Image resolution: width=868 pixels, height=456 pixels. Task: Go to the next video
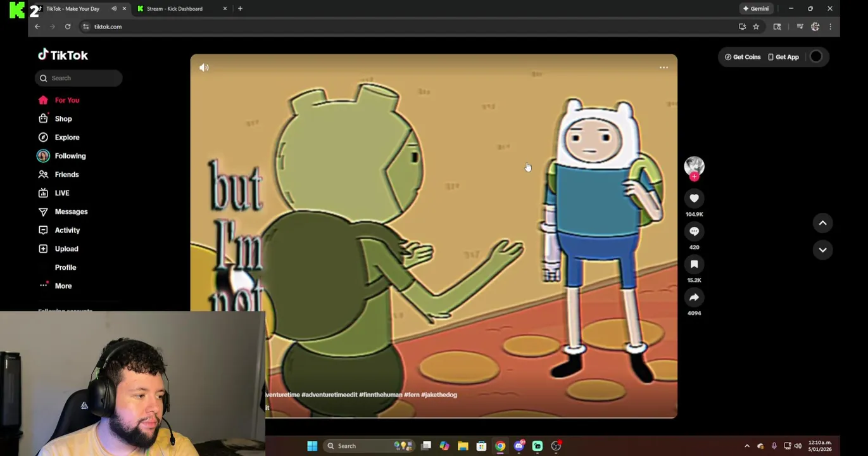822,250
